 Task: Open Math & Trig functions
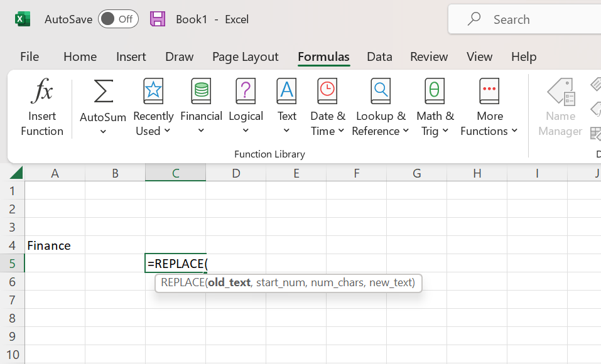(x=435, y=107)
